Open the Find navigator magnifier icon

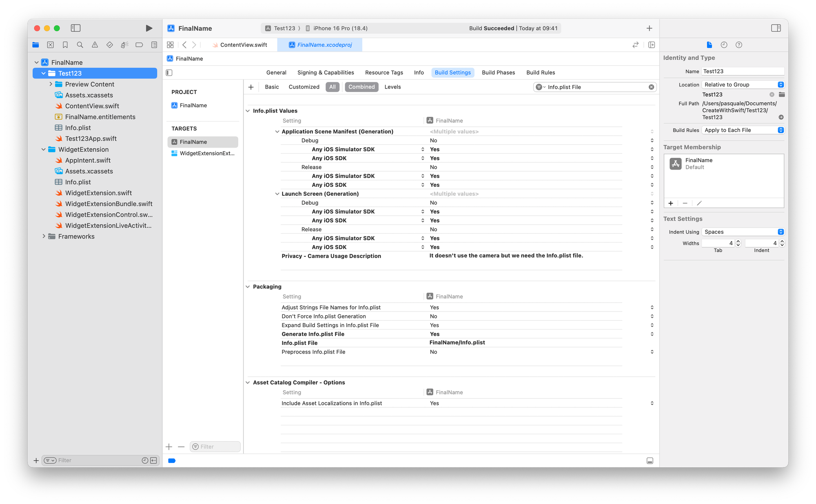pos(80,45)
